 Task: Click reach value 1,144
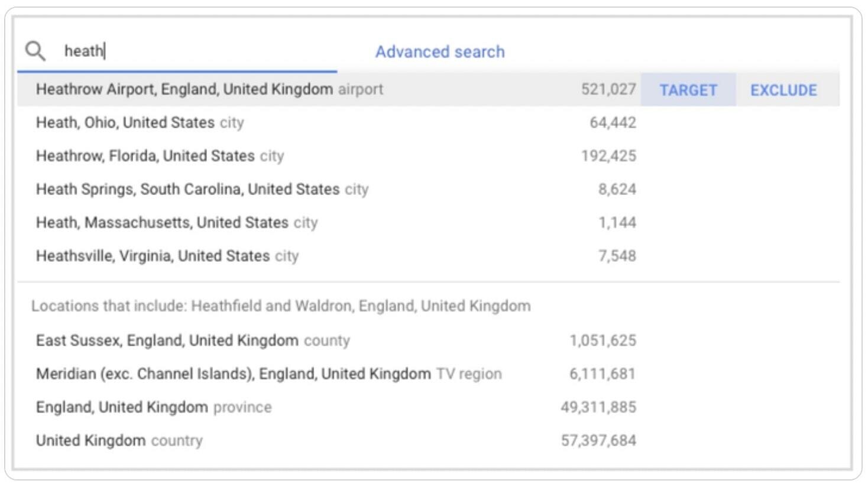617,223
